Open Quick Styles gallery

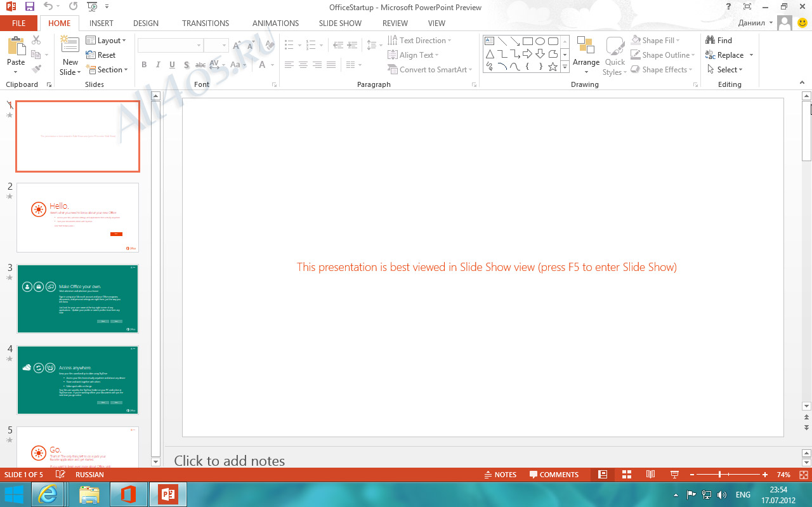point(615,56)
